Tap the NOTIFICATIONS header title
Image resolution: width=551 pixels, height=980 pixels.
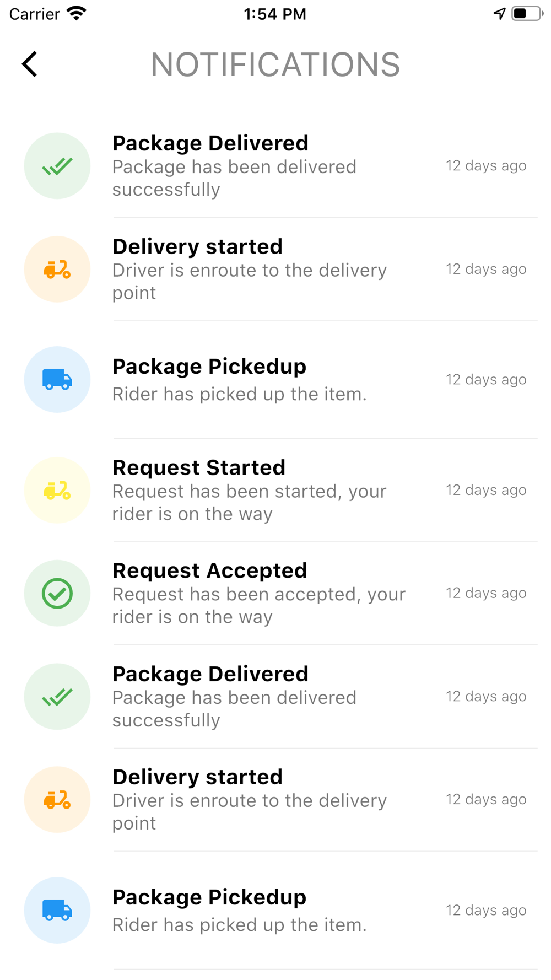coord(275,64)
